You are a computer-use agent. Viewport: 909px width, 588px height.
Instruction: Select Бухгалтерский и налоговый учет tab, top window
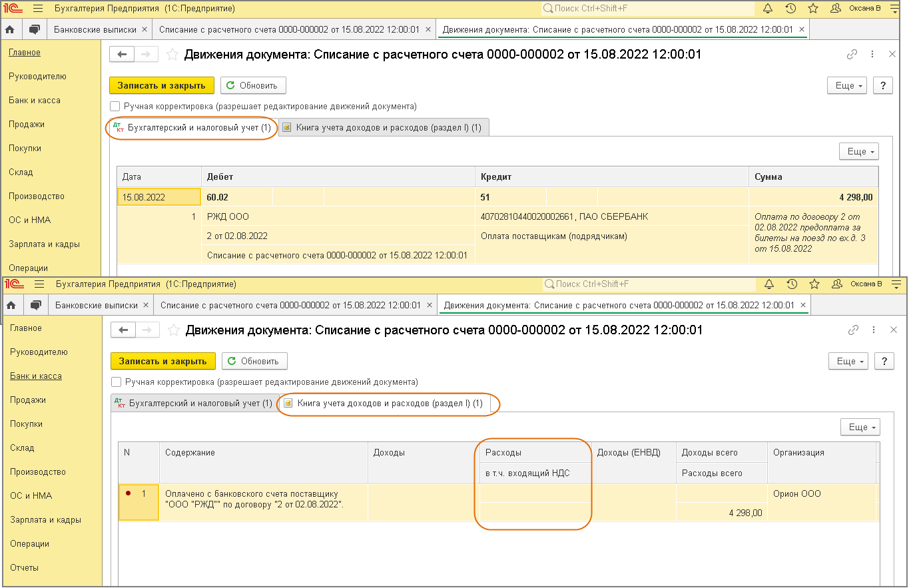click(x=192, y=128)
